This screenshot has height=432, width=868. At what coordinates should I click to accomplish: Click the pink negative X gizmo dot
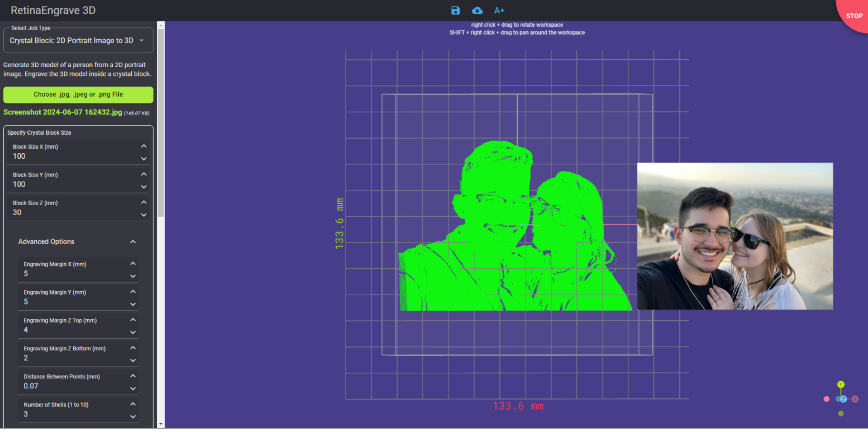pos(827,399)
